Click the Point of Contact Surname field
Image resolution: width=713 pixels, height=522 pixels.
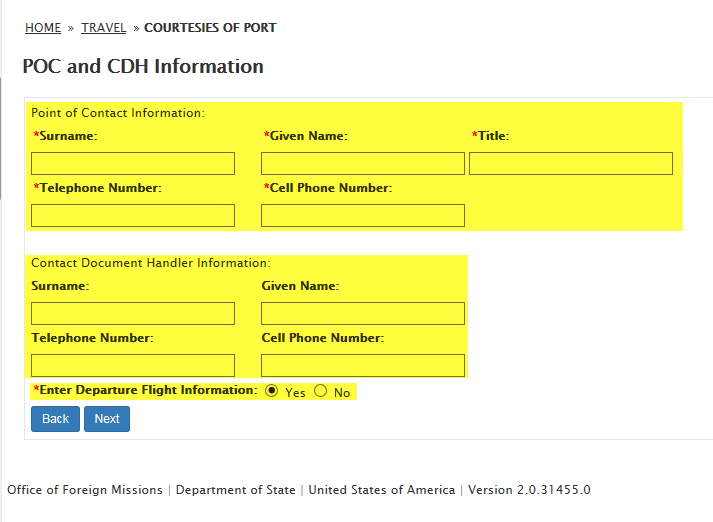(133, 164)
